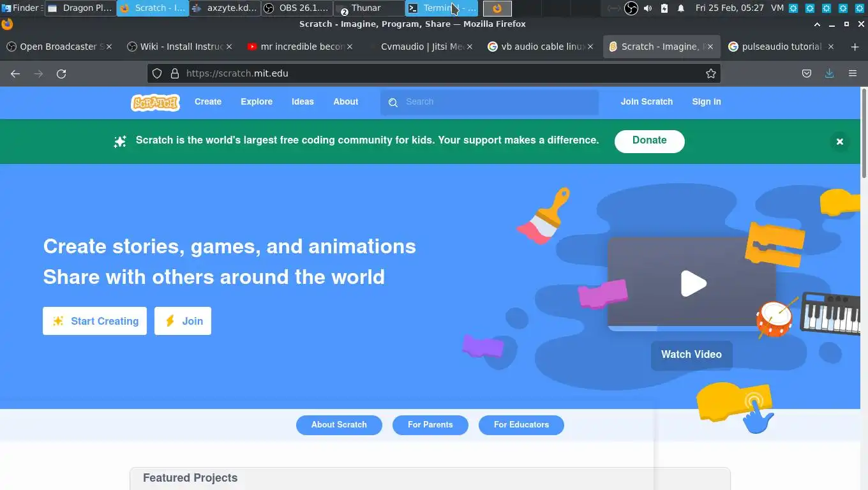
Task: Click the Featured Projects heading
Action: tap(190, 478)
